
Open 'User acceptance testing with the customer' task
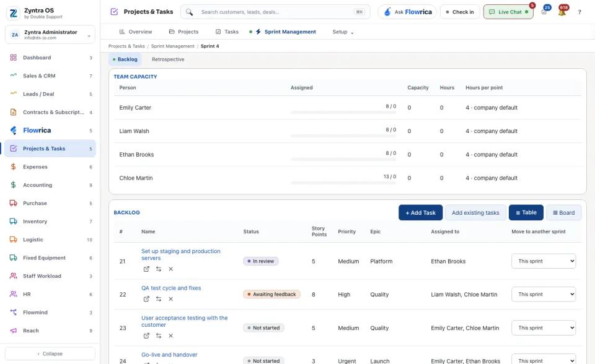coord(185,321)
